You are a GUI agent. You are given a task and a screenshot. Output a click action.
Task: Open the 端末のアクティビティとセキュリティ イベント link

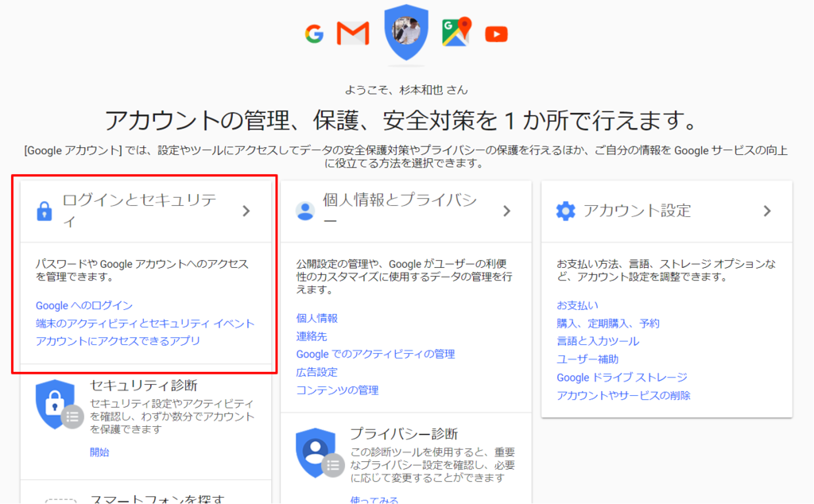coord(145,324)
